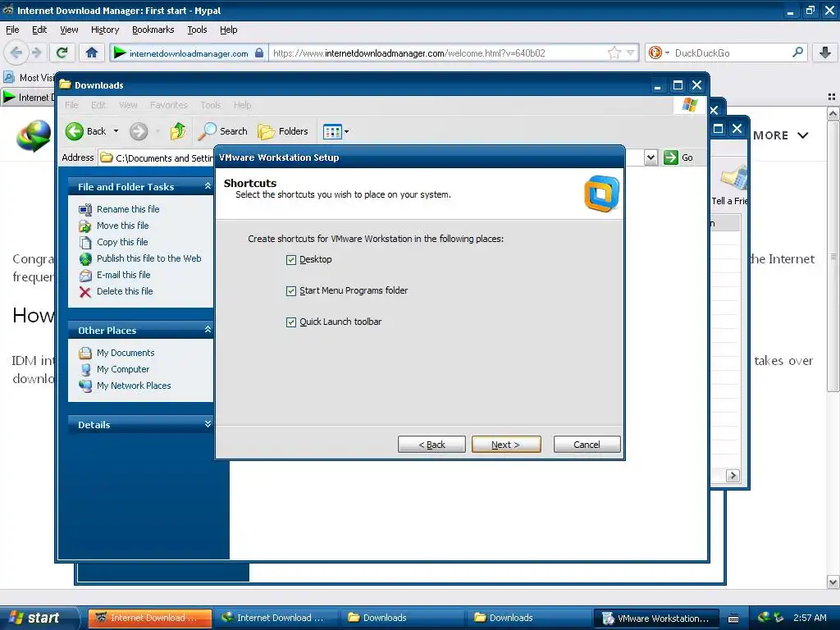Click the red X Delete icon
The width and height of the screenshot is (840, 630).
coord(85,292)
